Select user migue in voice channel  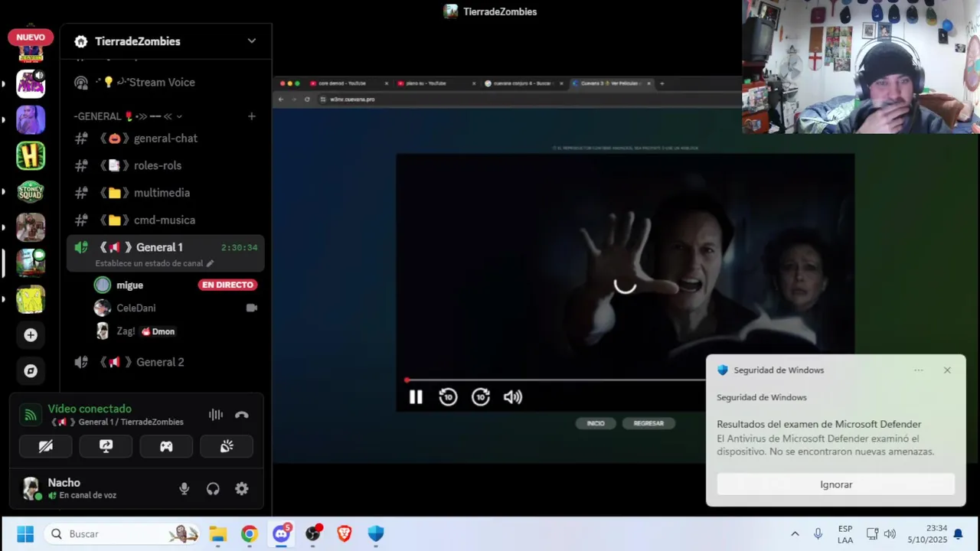point(129,285)
